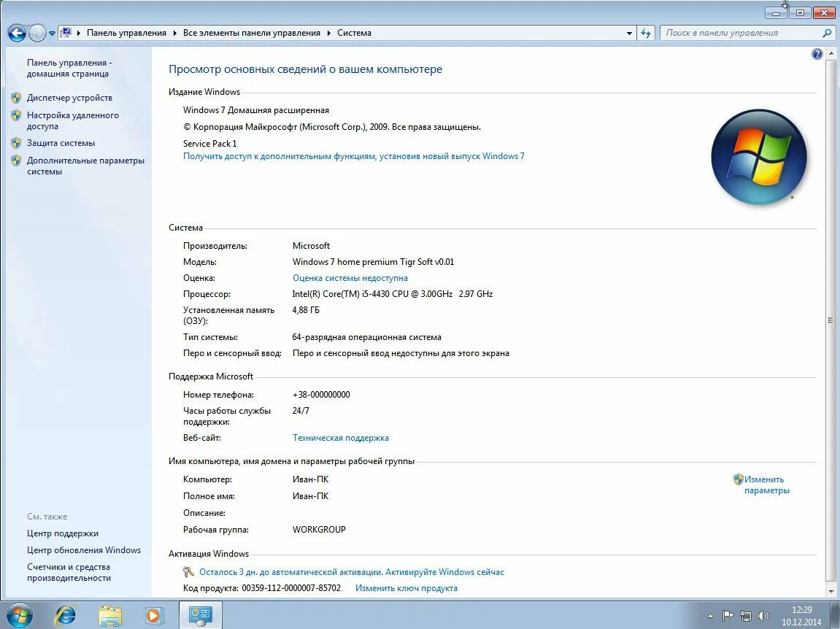The width and height of the screenshot is (840, 629).
Task: Click the computer icon in address bar
Action: pyautogui.click(x=66, y=33)
